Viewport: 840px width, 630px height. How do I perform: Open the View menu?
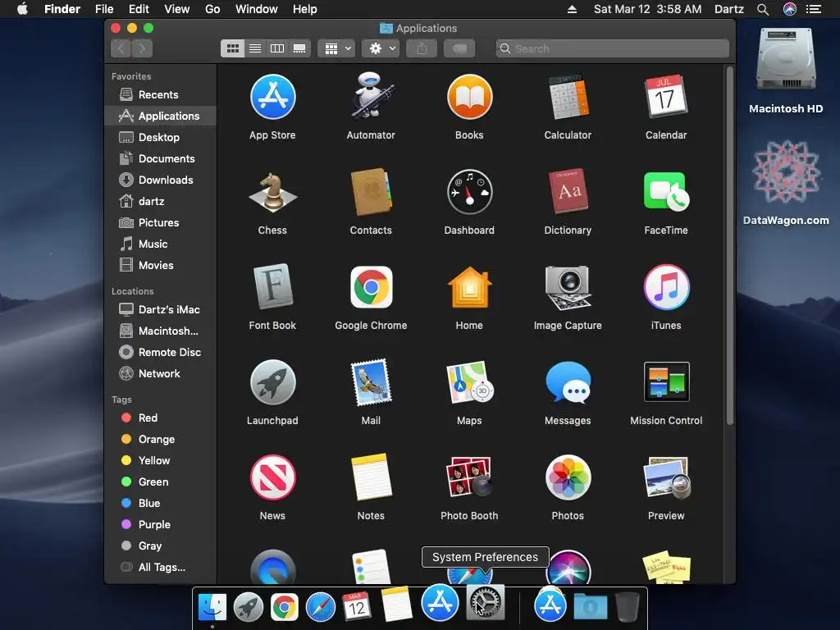(x=177, y=9)
